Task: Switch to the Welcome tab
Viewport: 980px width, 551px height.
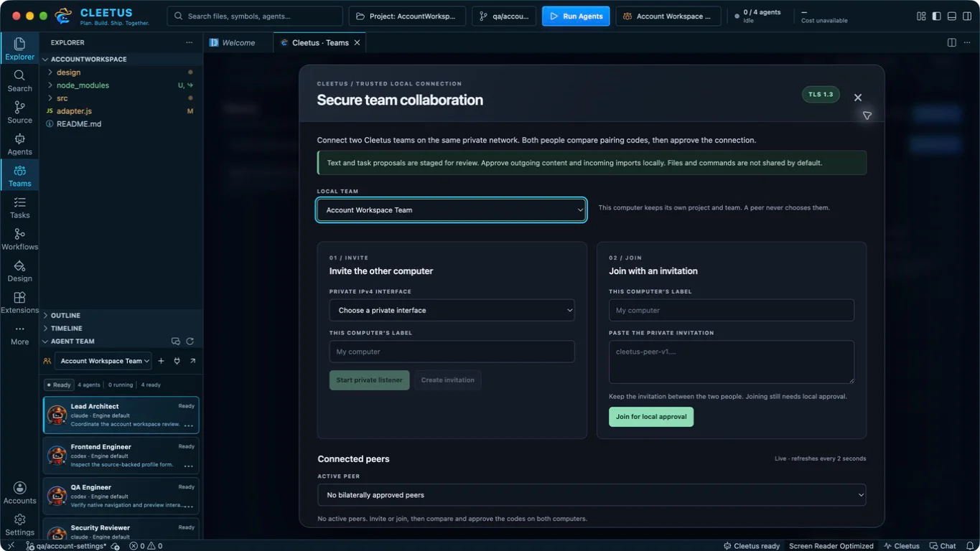Action: coord(238,42)
